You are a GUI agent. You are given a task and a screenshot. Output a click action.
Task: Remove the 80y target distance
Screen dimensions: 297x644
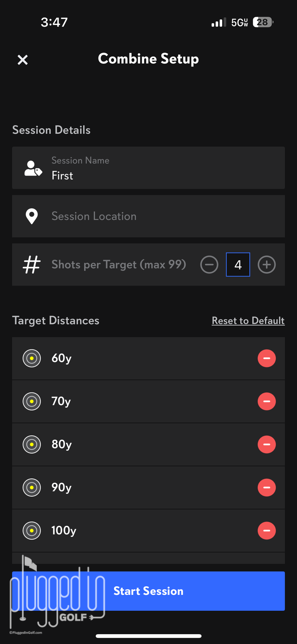click(x=267, y=444)
